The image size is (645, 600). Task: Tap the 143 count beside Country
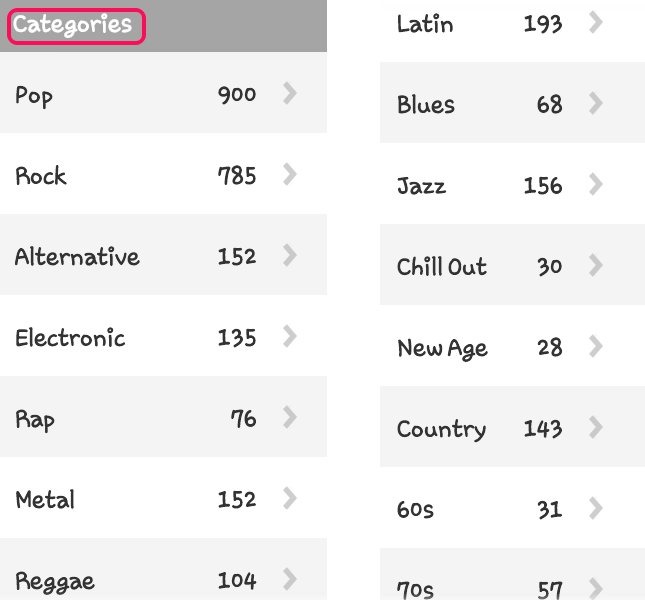point(543,429)
